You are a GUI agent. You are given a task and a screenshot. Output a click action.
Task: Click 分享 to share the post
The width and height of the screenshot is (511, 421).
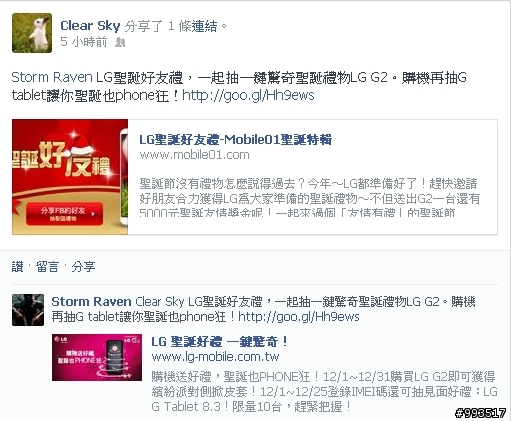pos(83,267)
